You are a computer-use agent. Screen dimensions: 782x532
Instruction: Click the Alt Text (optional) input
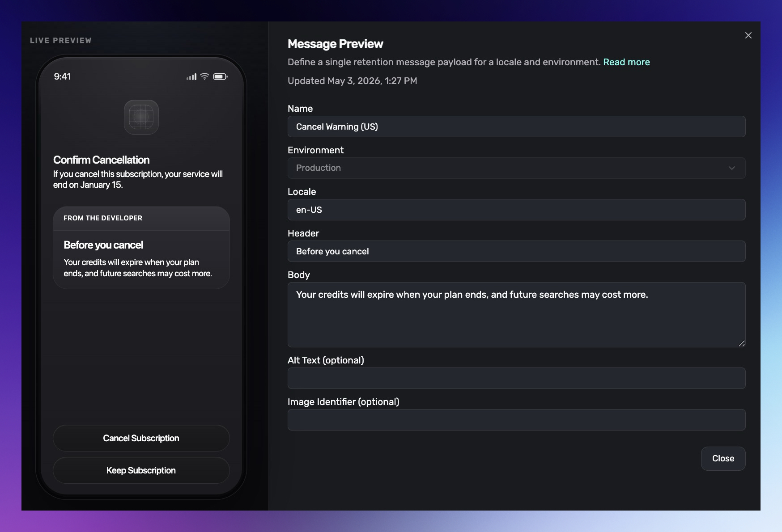pos(516,378)
